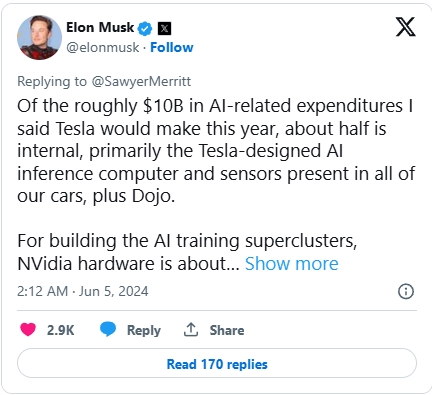Screen dimensions: 437x395
Task: Click the paragraph about AI training superclusters
Action: (x=187, y=252)
